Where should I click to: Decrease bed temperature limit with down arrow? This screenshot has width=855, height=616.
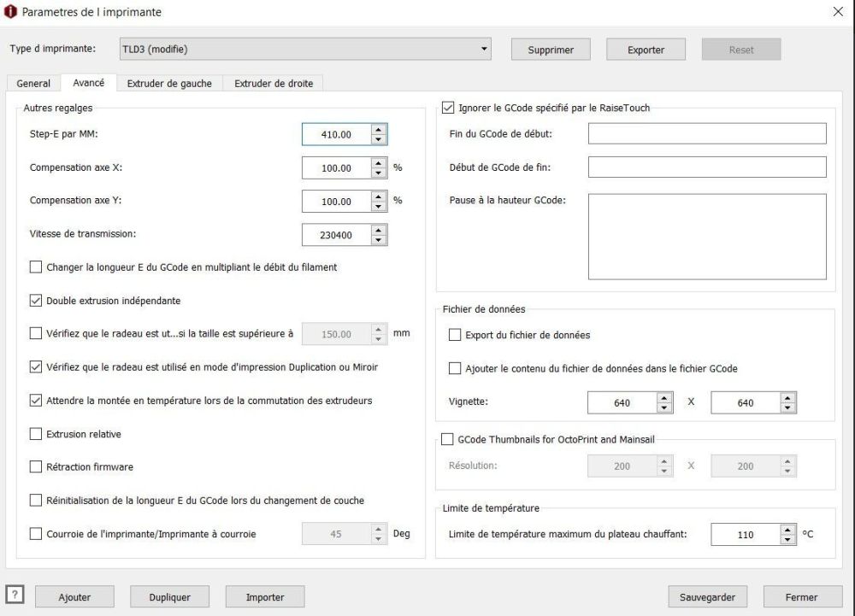coord(787,539)
